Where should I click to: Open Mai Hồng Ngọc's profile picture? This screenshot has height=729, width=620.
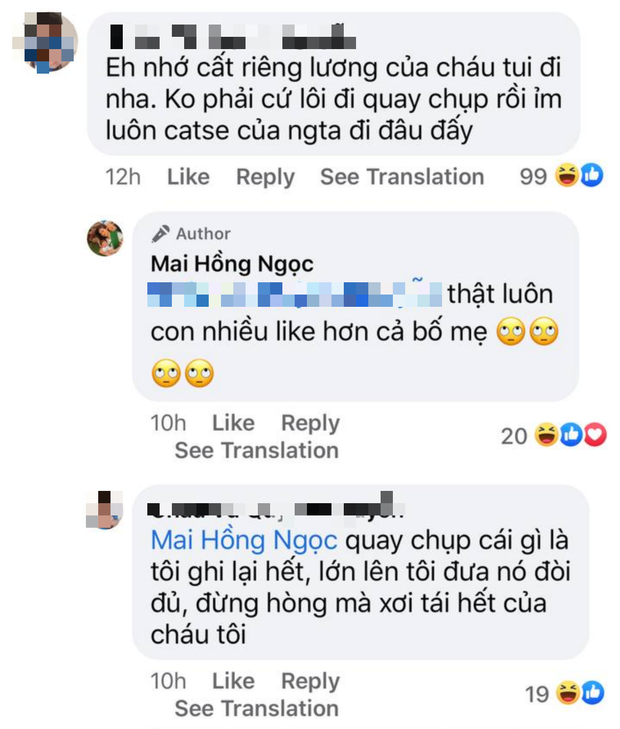pos(104,238)
